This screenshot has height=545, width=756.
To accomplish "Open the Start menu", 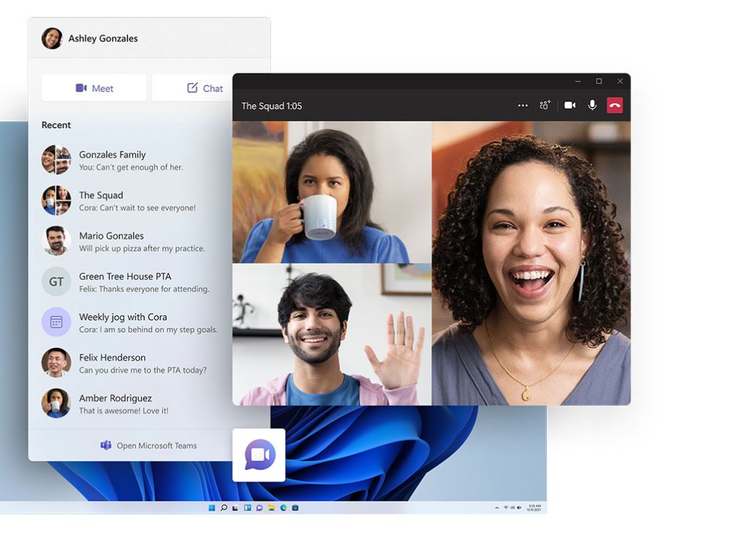I will 212,507.
